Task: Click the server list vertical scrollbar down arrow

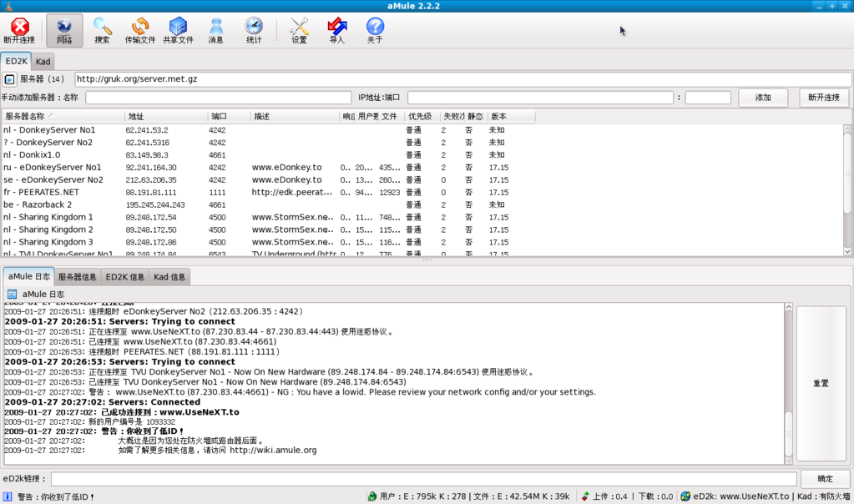Action: [847, 251]
